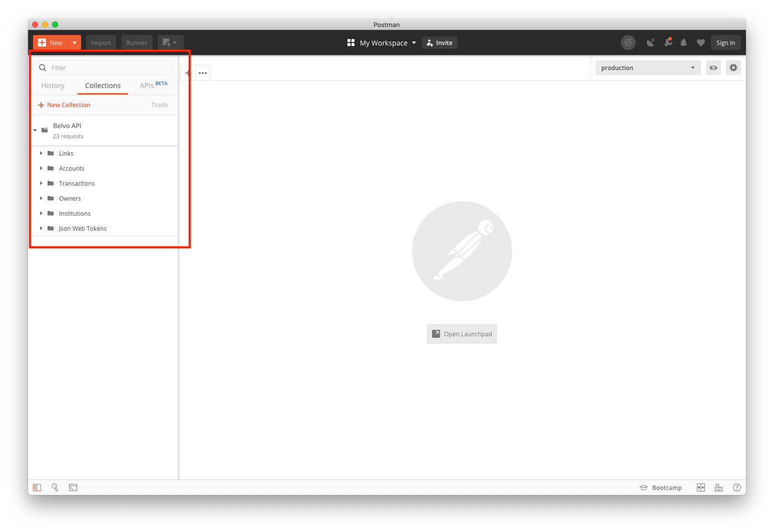774x532 pixels.
Task: Click the Belvo API folder icon
Action: 45,130
